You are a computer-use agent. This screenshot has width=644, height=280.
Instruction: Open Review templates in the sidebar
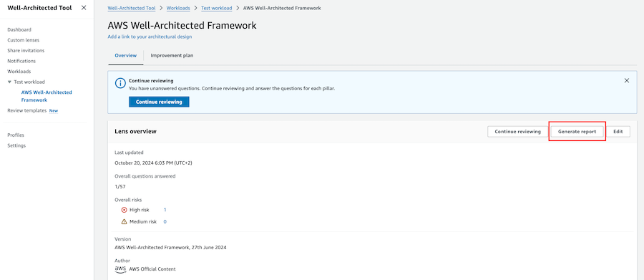point(27,110)
